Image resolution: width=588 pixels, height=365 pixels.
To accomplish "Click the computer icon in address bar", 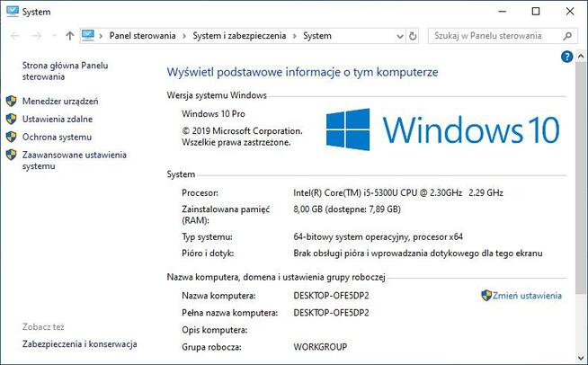I will pos(88,36).
